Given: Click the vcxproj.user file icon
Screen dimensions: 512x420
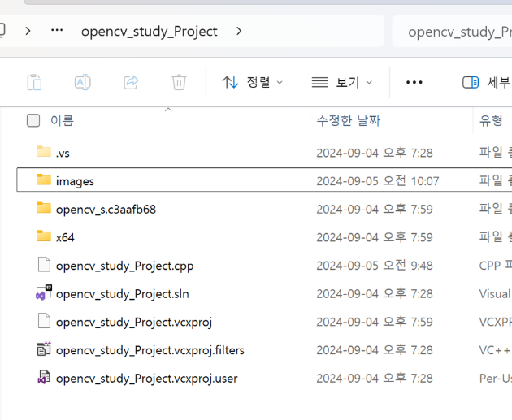Looking at the screenshot, I should 44,378.
